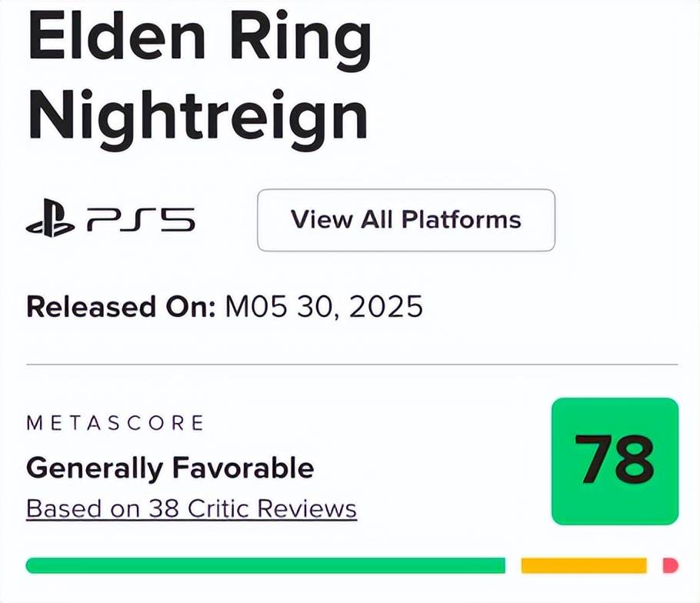Click the Released On label
Viewport: 700px width, 603px height.
(121, 307)
